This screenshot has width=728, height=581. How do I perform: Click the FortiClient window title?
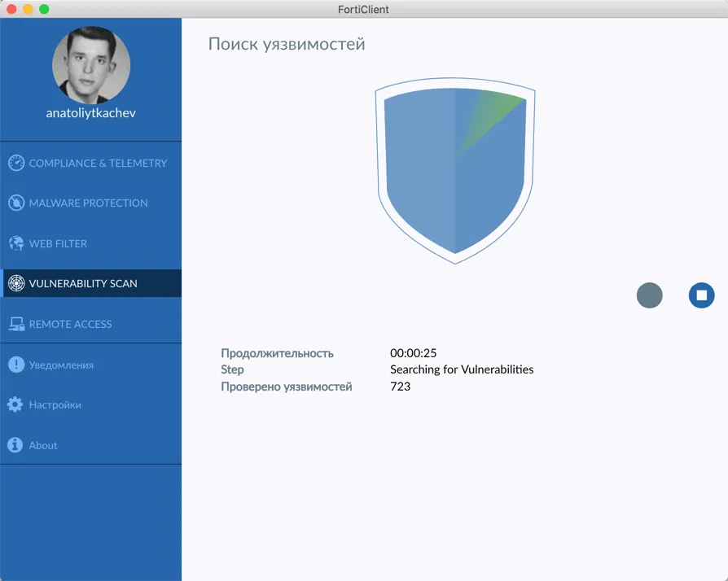point(363,9)
